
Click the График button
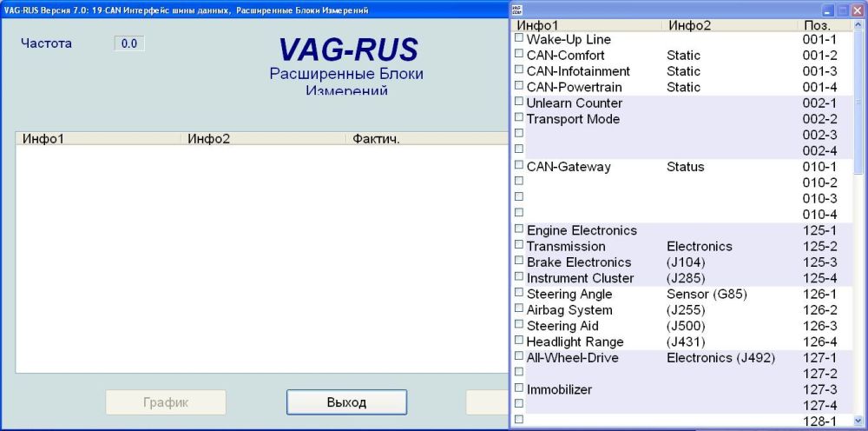165,402
